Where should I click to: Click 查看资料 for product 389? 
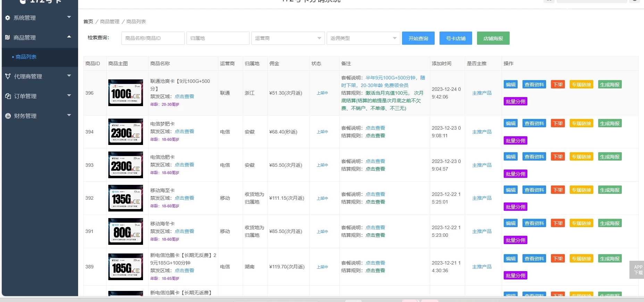click(534, 259)
